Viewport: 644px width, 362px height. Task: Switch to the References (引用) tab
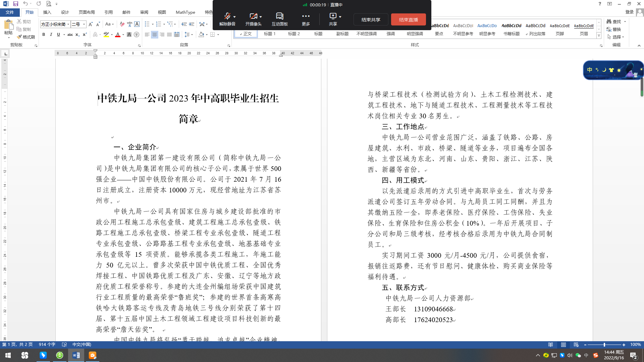(x=109, y=12)
